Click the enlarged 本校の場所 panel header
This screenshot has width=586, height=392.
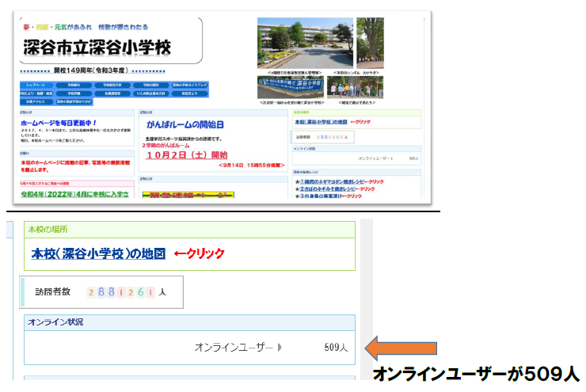point(189,230)
